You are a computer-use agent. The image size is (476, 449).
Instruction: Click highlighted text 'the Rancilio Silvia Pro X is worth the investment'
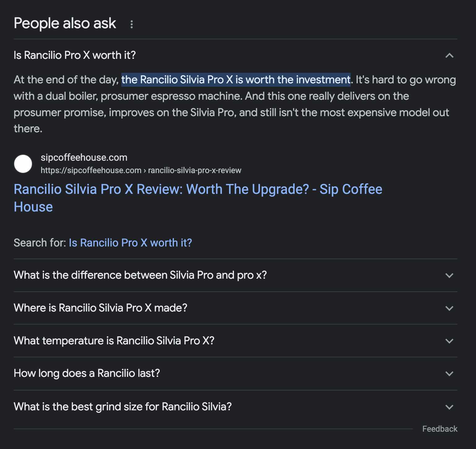pyautogui.click(x=236, y=80)
